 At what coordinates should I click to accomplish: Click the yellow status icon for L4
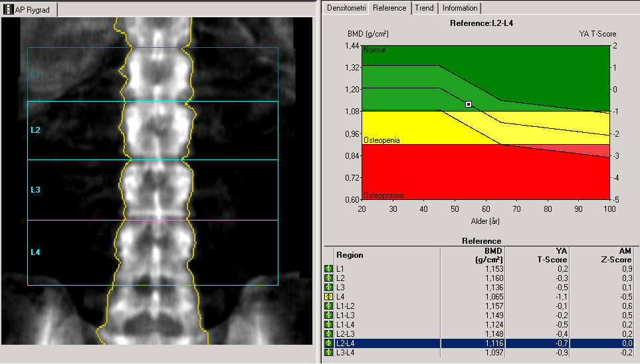click(328, 296)
